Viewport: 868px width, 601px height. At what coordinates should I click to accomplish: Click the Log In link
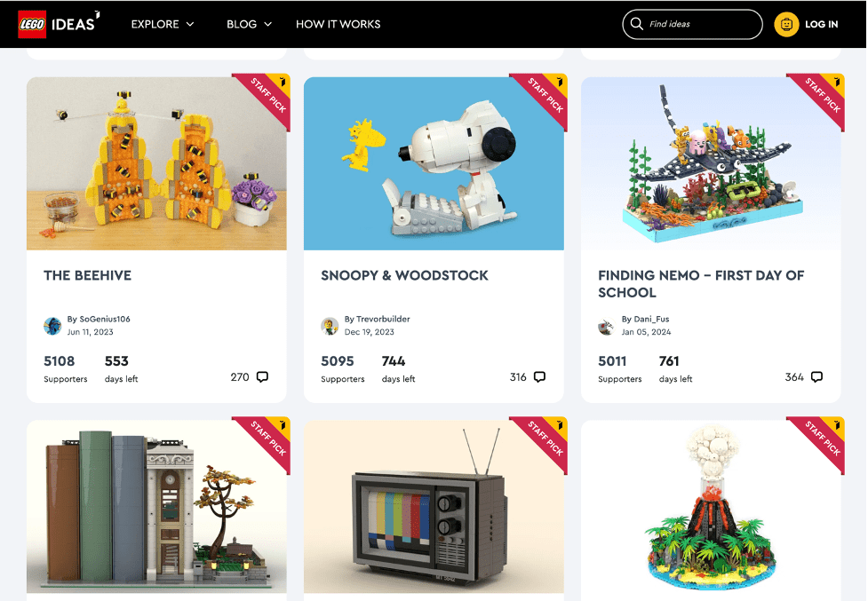pos(822,24)
